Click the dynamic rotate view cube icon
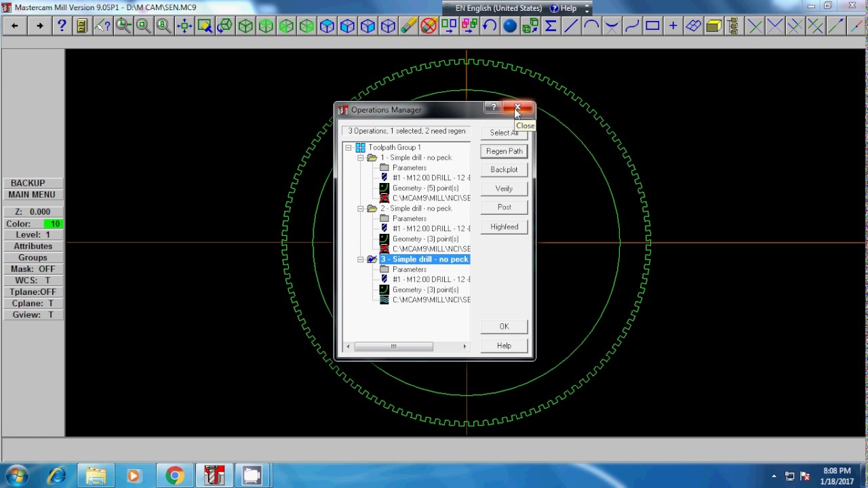868x488 pixels. point(225,26)
